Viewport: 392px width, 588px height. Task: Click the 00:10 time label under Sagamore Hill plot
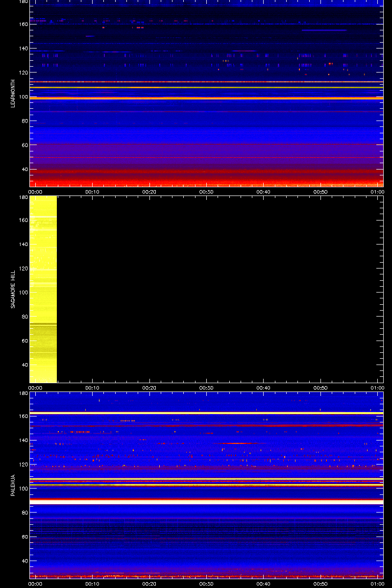coord(92,388)
